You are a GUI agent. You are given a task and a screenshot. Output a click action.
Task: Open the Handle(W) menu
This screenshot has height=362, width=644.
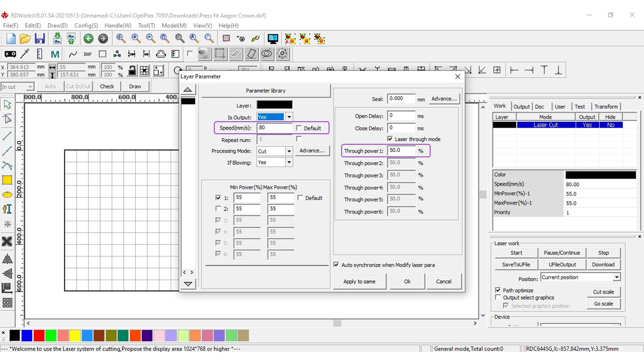[x=118, y=26]
